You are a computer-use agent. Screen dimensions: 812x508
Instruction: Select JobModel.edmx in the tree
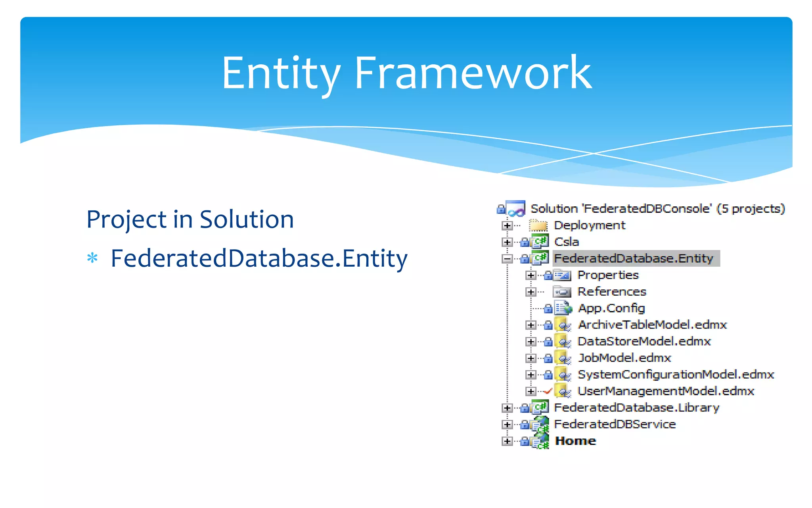[624, 358]
